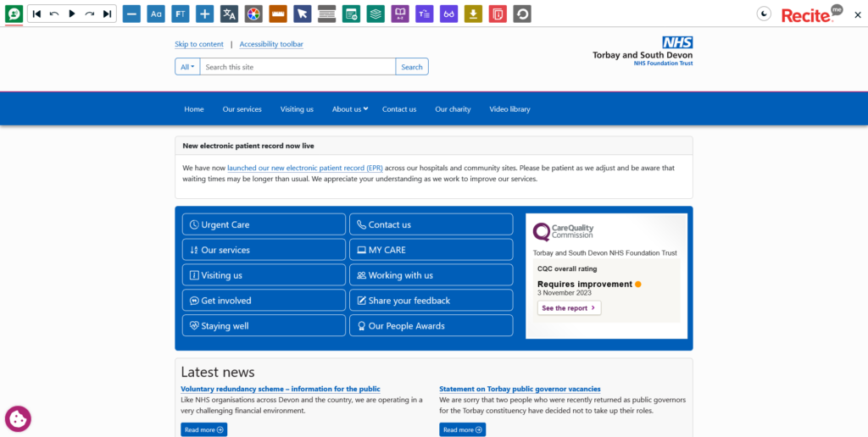This screenshot has height=437, width=868.
Task: Enable the orange ruler tool
Action: (x=278, y=14)
